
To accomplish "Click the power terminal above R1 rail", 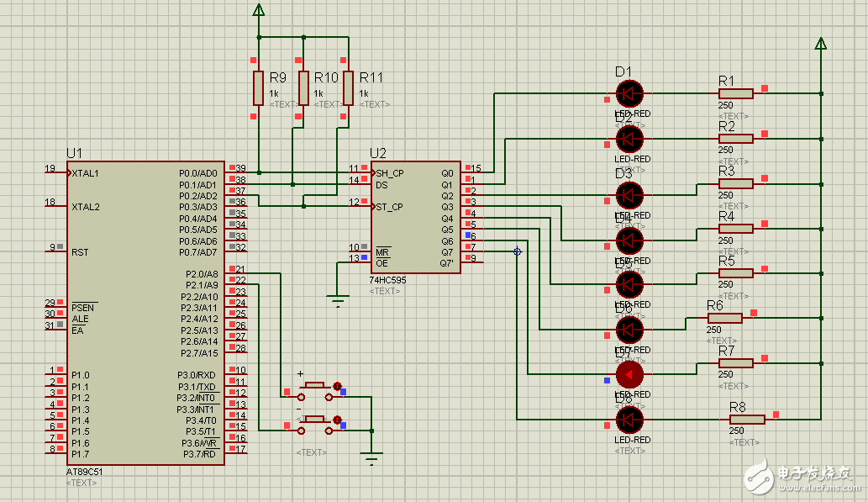I will (x=821, y=44).
